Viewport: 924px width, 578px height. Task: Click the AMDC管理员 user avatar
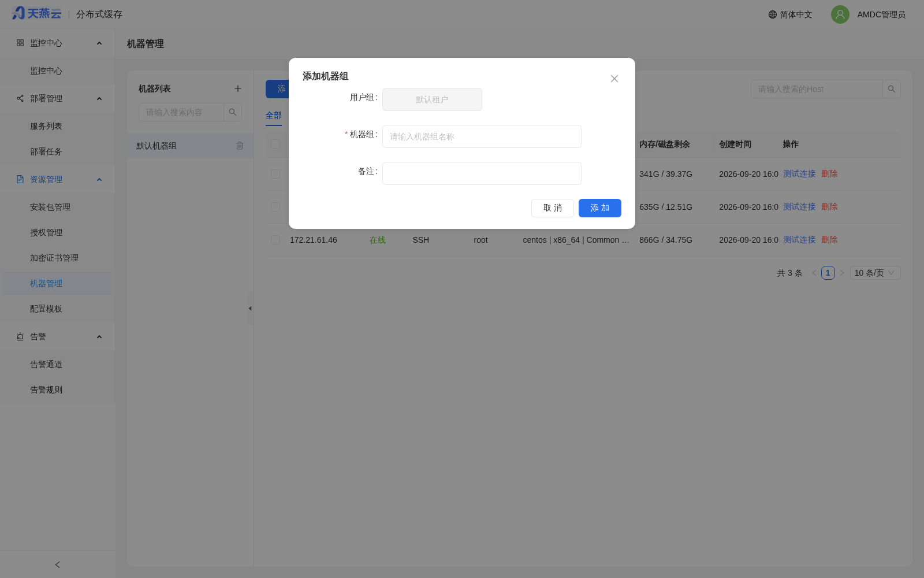coord(840,14)
